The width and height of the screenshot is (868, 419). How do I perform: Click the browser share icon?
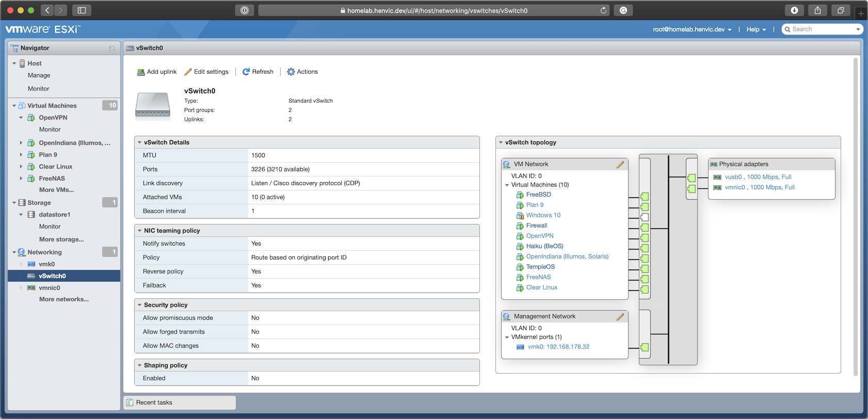tap(817, 10)
